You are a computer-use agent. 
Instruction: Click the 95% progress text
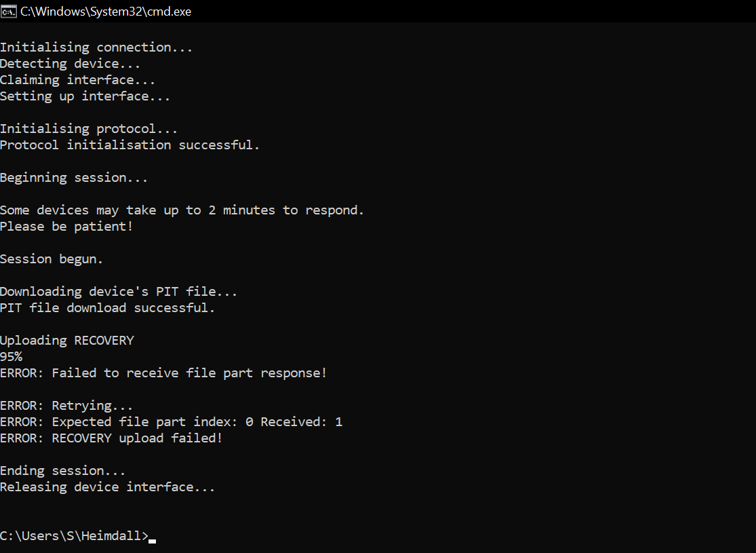tap(11, 357)
